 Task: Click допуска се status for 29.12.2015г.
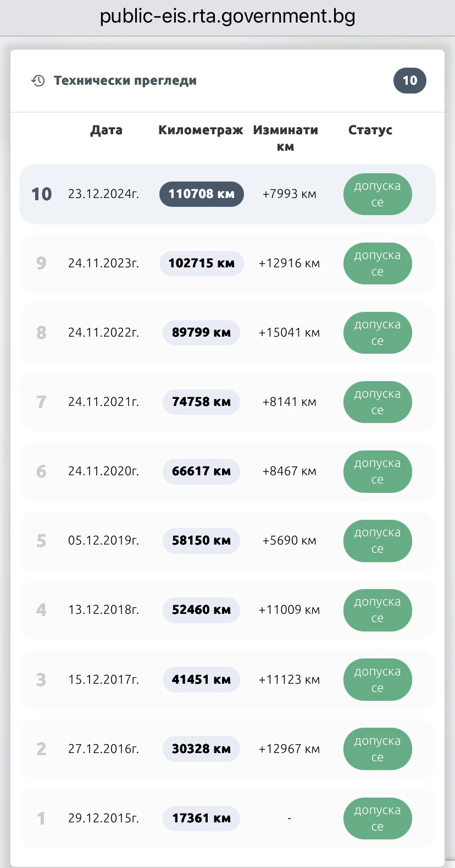(378, 818)
